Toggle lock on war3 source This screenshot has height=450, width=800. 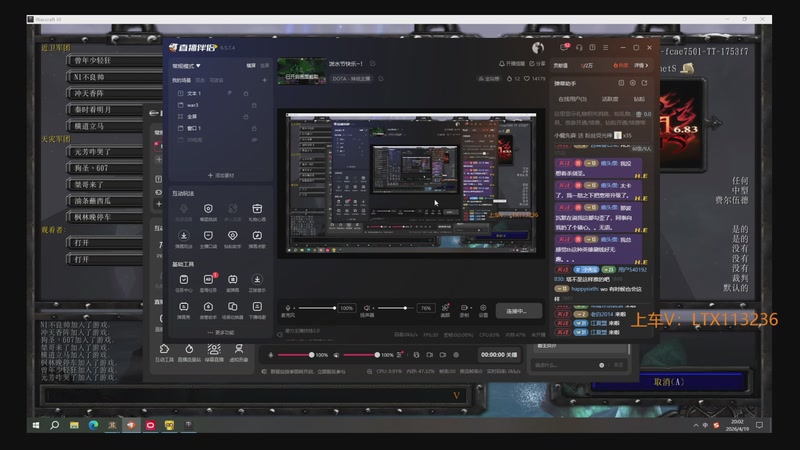pyautogui.click(x=254, y=105)
